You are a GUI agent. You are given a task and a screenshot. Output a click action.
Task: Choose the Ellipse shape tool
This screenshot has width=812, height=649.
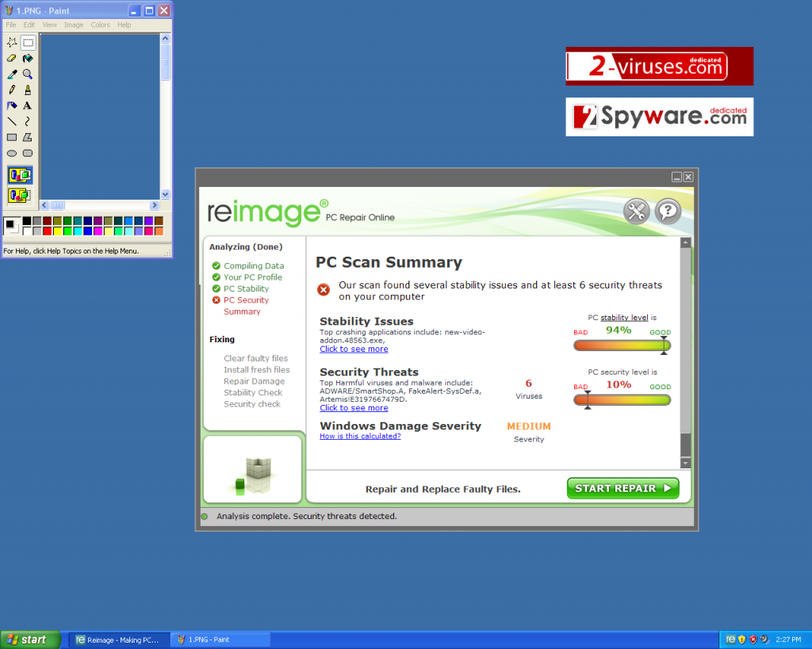12,153
